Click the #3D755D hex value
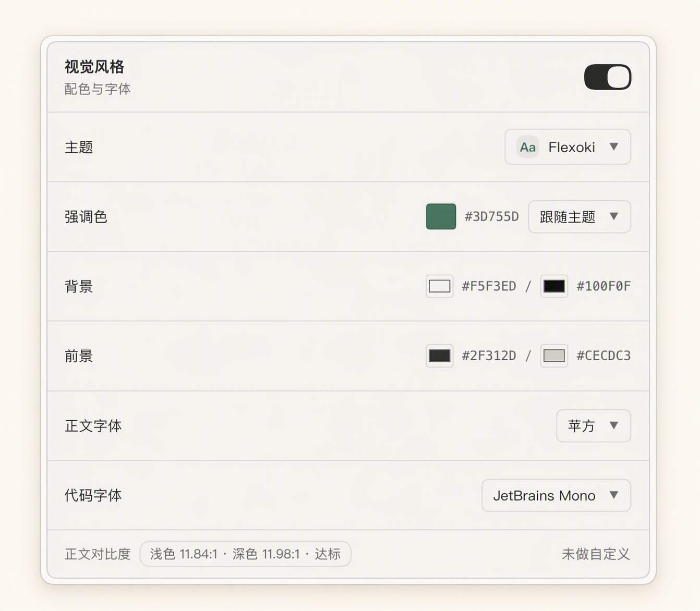The image size is (700, 611). [491, 216]
